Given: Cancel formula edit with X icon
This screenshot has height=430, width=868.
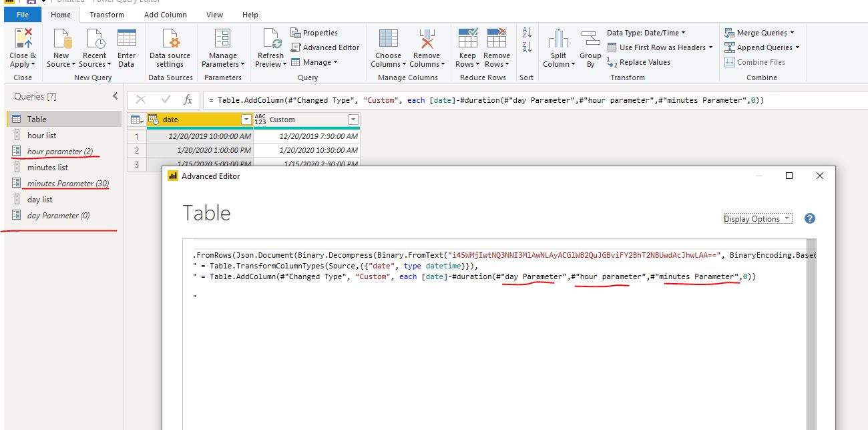Looking at the screenshot, I should coord(141,99).
